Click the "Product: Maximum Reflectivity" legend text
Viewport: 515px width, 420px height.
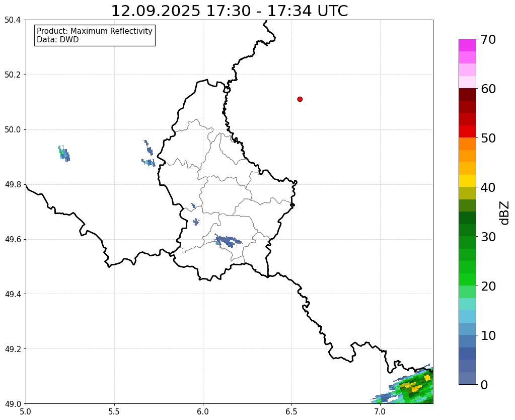click(x=95, y=31)
